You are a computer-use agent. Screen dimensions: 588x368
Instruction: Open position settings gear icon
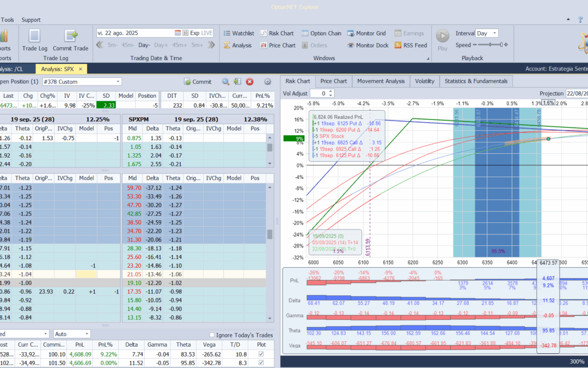[267, 82]
